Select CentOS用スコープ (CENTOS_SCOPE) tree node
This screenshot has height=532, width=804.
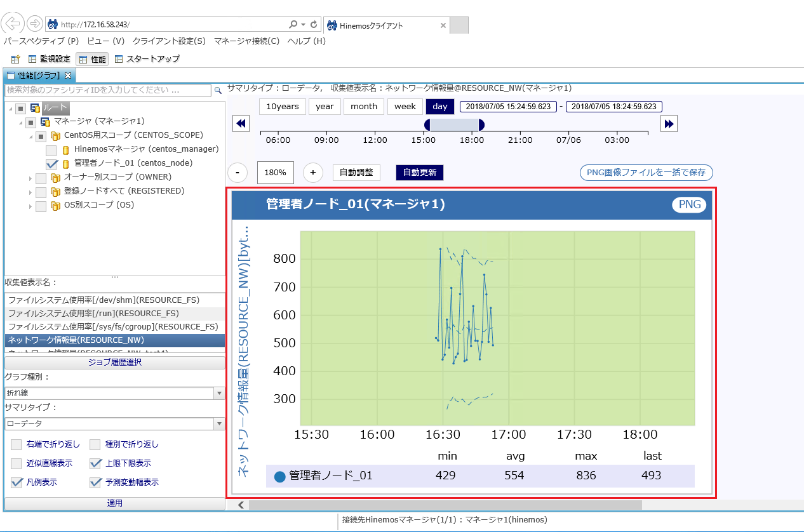(x=133, y=135)
